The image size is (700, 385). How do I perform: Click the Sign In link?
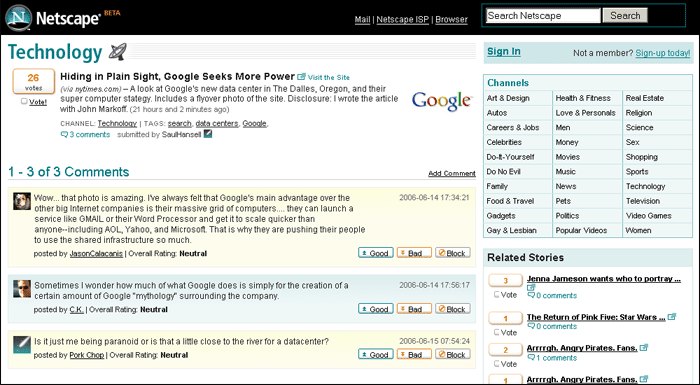coord(504,51)
